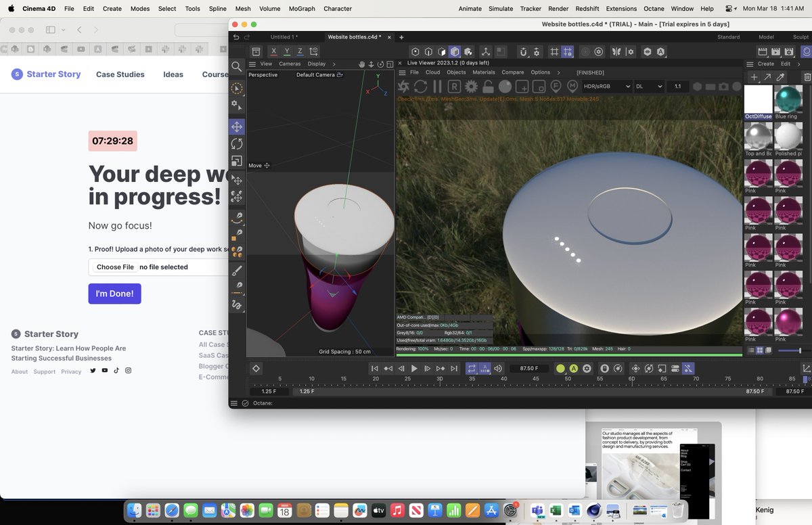
Task: Click the material picker M icon
Action: pos(572,86)
